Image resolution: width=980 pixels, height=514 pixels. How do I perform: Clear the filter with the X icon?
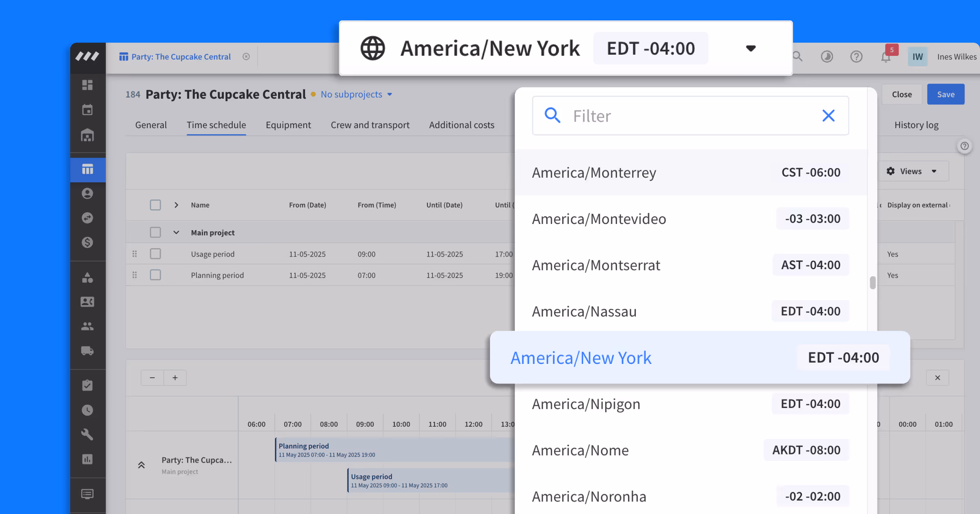pos(828,116)
